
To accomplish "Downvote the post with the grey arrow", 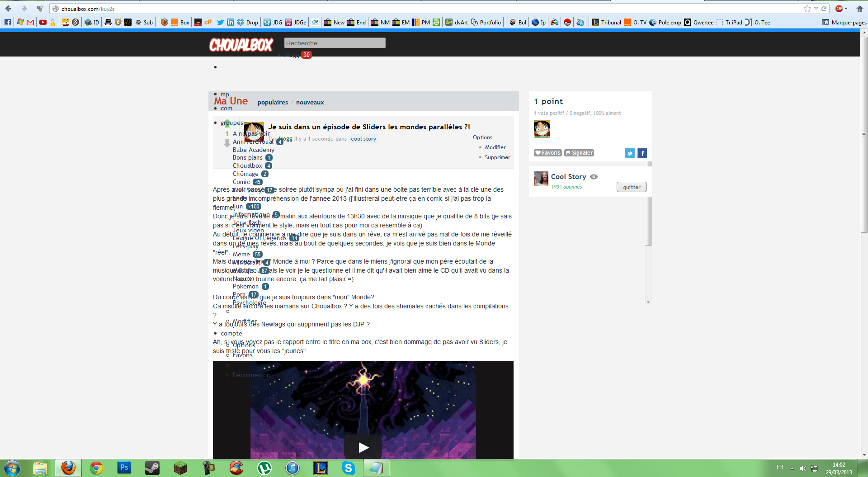I will (227, 143).
